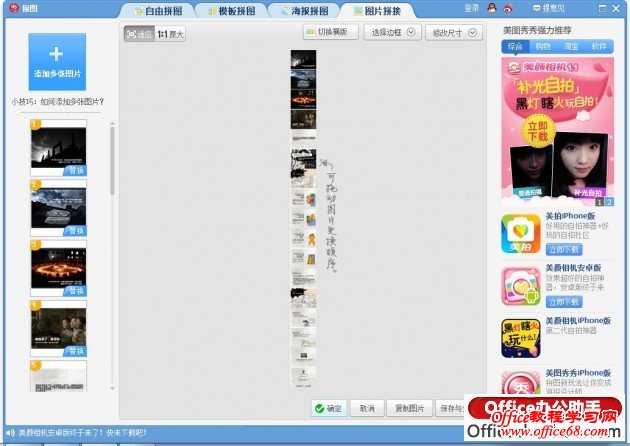Click the fire ring image in stitched preview
This screenshot has height=446, width=630.
pyautogui.click(x=303, y=99)
